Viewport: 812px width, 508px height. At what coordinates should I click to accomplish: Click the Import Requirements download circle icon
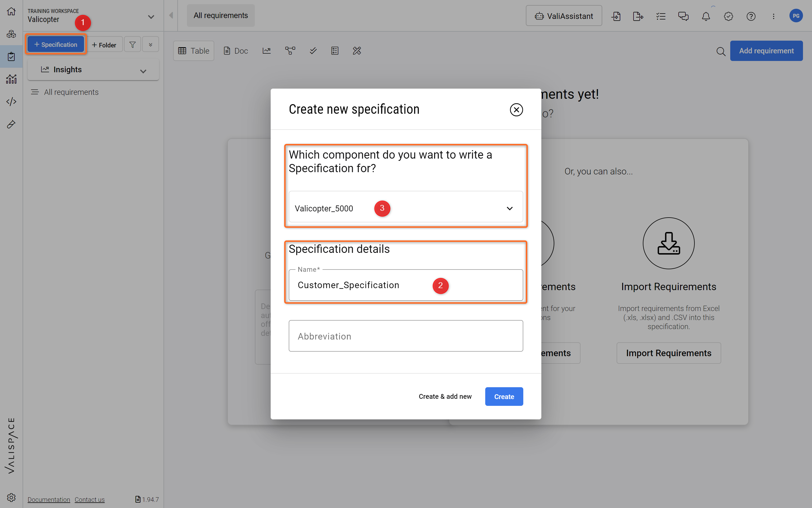point(668,243)
